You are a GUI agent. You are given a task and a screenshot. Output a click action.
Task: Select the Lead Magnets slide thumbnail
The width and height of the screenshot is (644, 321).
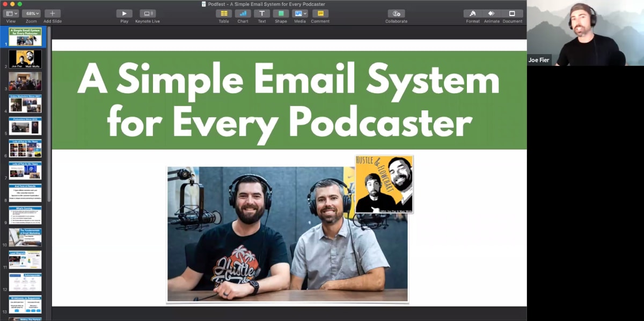point(24,259)
